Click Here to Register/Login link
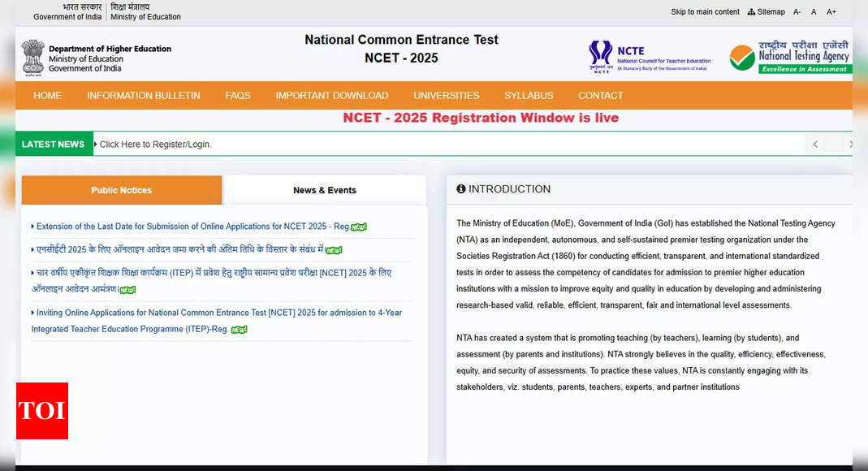This screenshot has width=868, height=471. tap(155, 144)
